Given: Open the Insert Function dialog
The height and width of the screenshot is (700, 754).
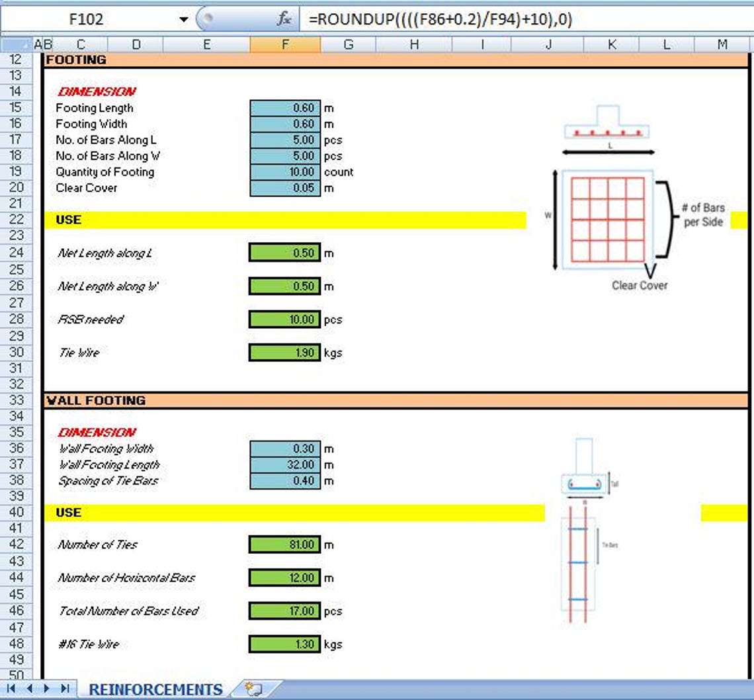Looking at the screenshot, I should [284, 19].
